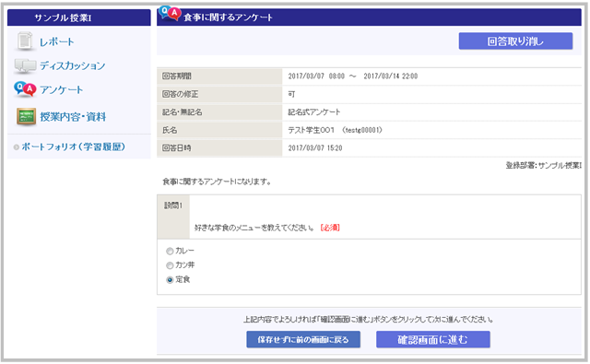The width and height of the screenshot is (590, 364).
Task: Click the 食事に関するアンケートになります description
Action: point(217,182)
